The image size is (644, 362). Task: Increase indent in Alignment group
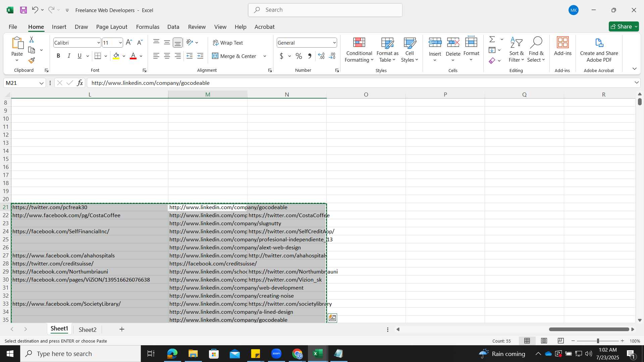[x=200, y=56]
